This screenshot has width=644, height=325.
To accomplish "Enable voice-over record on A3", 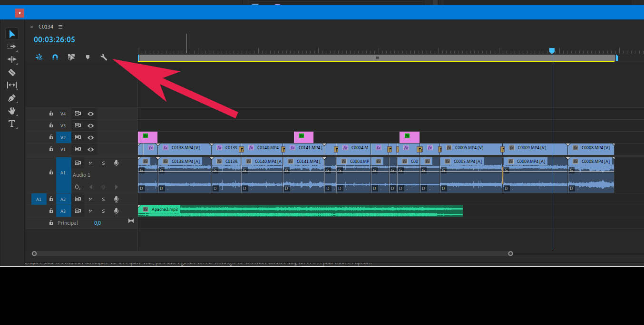I will tap(116, 211).
